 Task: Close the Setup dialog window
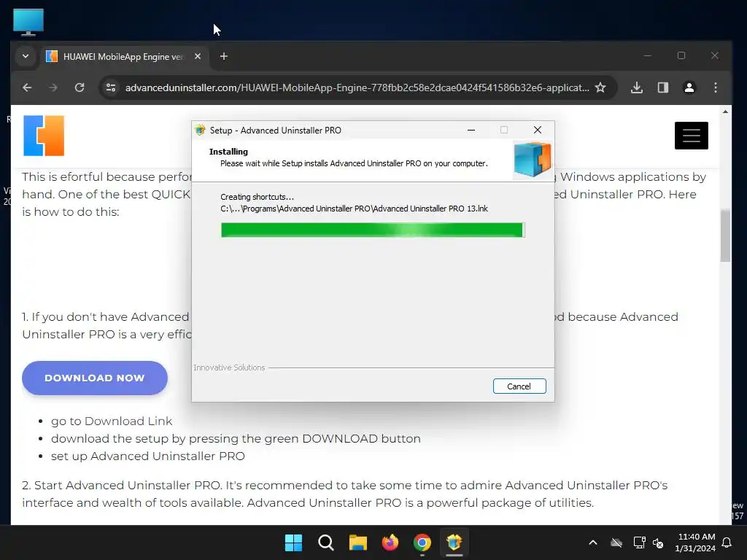(538, 130)
